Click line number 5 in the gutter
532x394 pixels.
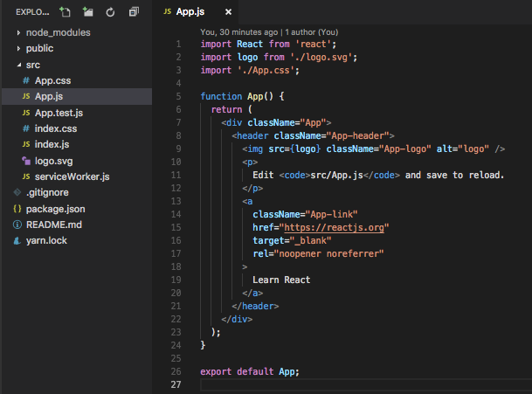click(x=178, y=96)
